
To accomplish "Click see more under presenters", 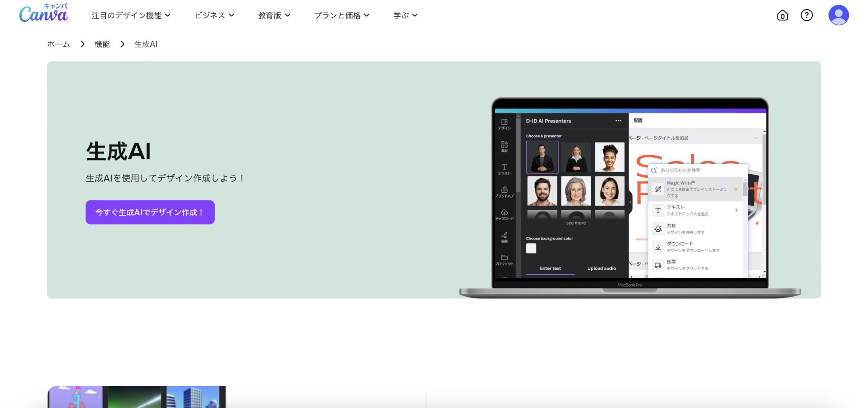I will [576, 223].
